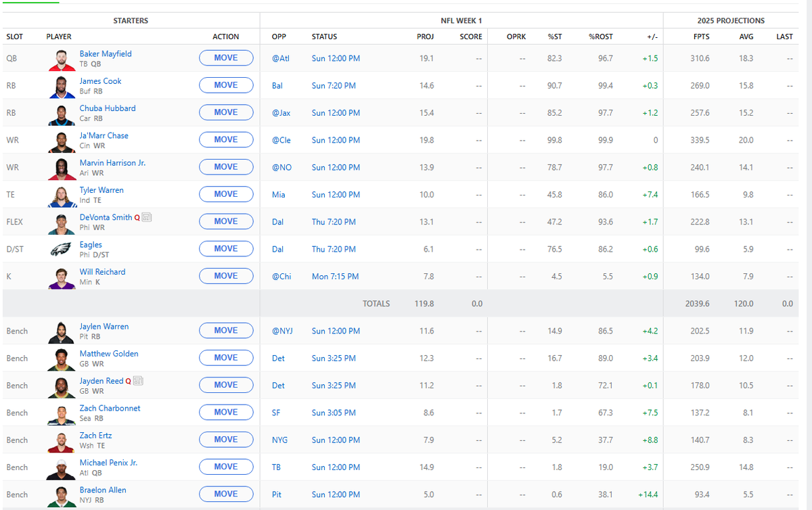The width and height of the screenshot is (812, 510).
Task: Move Jaylen Warren off the bench
Action: coord(226,331)
